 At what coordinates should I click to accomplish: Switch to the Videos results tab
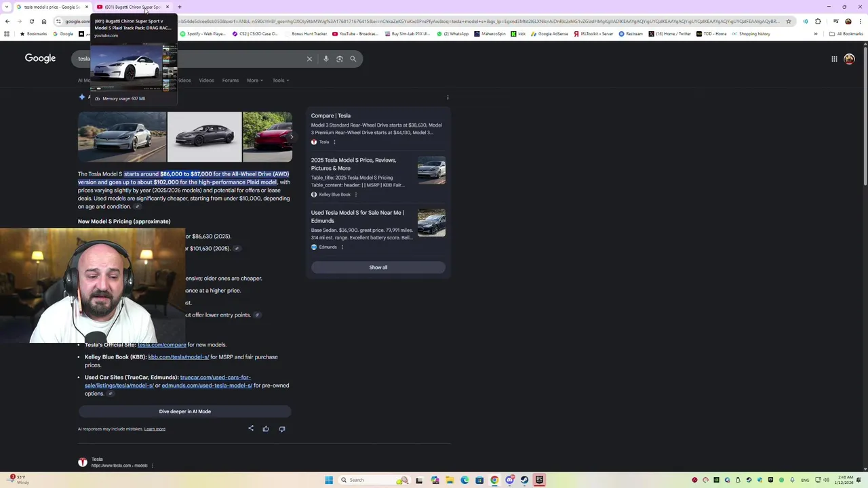206,80
